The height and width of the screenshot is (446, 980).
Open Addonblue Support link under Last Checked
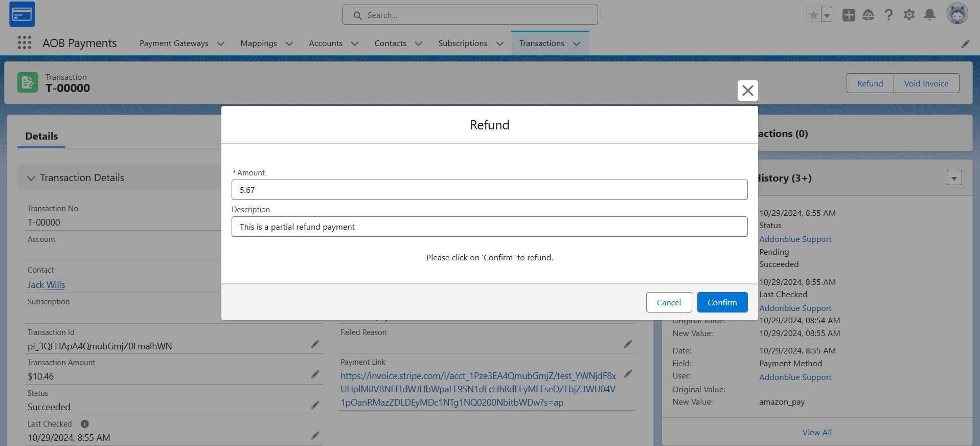[795, 308]
